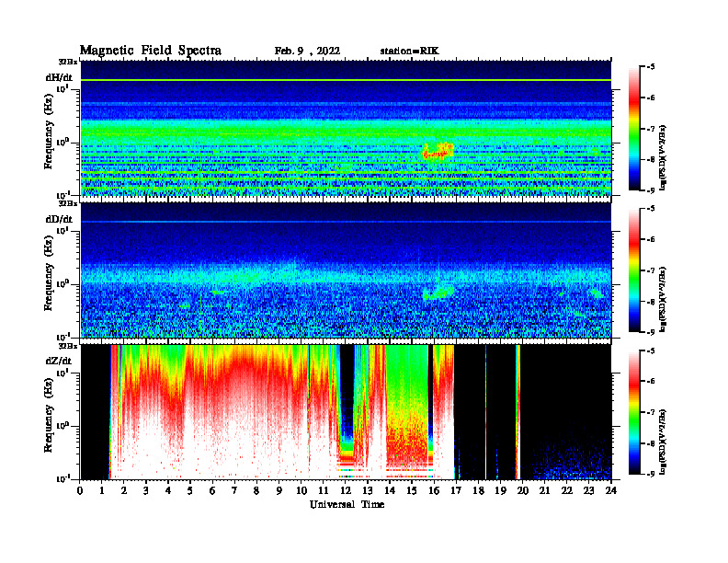The width and height of the screenshot is (728, 563).
Task: Click the "-9" value on the dH/dt color bar
Action: 650,190
